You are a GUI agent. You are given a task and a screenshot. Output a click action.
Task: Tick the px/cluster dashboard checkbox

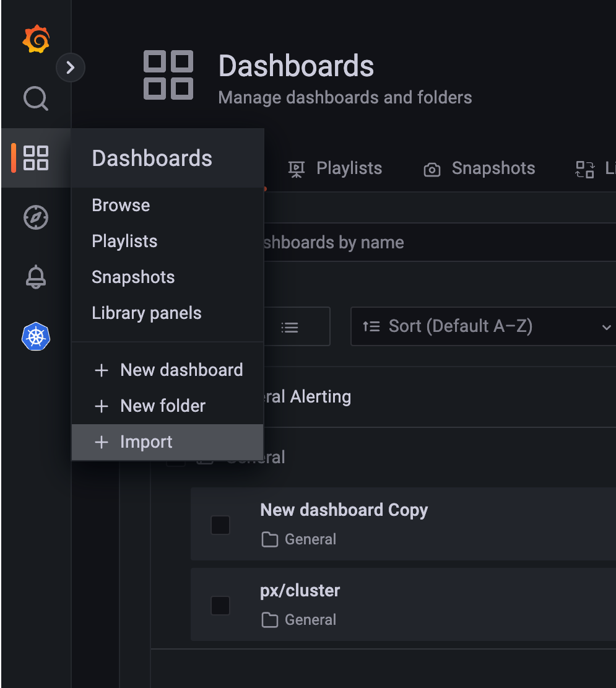coord(220,605)
